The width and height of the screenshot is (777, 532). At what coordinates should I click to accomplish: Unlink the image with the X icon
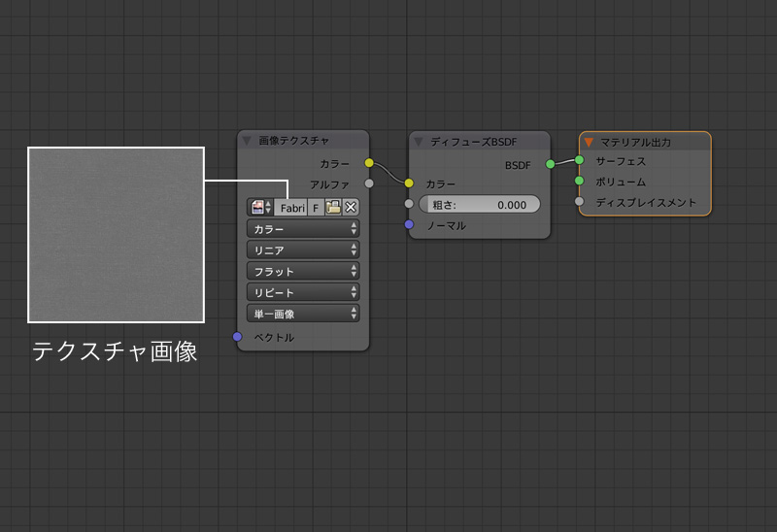tap(351, 207)
